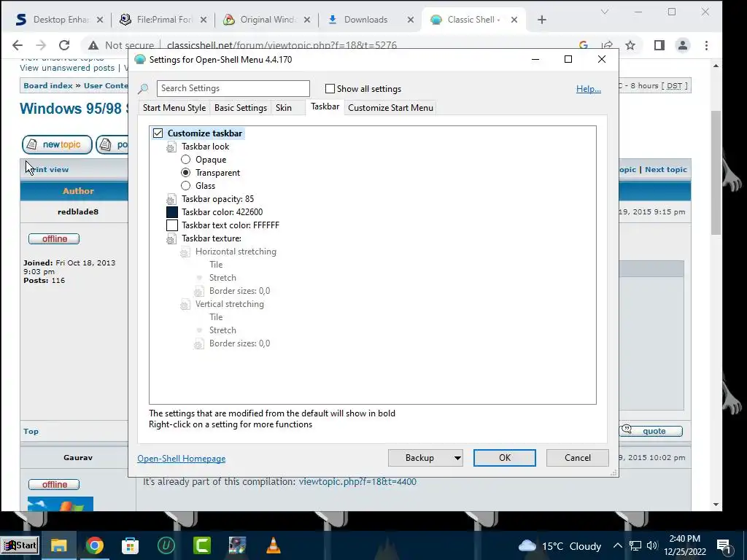
Task: Click the Not secure warning icon
Action: (93, 45)
